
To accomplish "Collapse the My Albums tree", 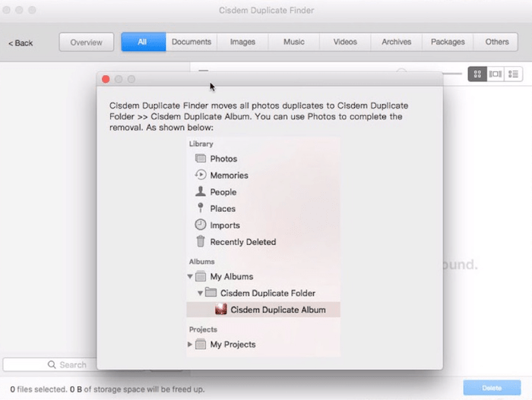I will click(190, 277).
